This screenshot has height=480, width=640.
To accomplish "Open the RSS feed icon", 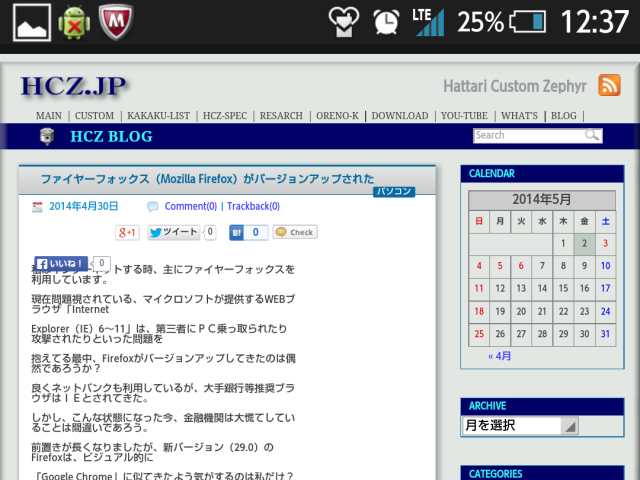I will pyautogui.click(x=609, y=85).
